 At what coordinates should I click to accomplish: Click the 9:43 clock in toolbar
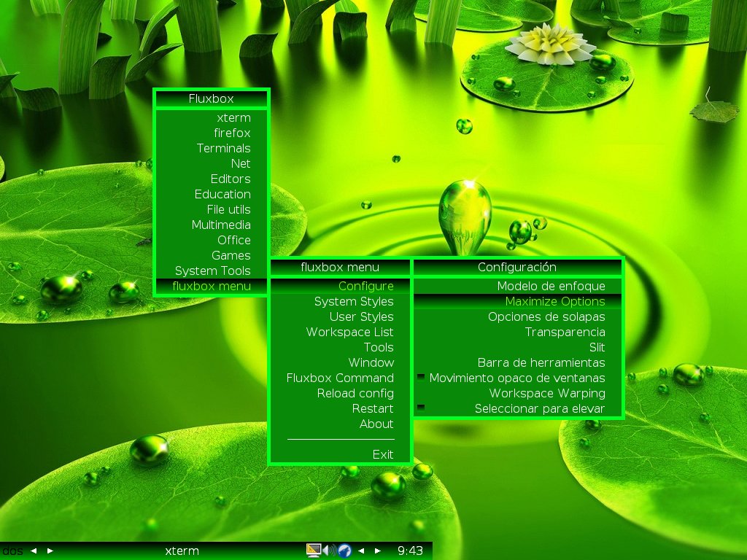[x=410, y=551]
